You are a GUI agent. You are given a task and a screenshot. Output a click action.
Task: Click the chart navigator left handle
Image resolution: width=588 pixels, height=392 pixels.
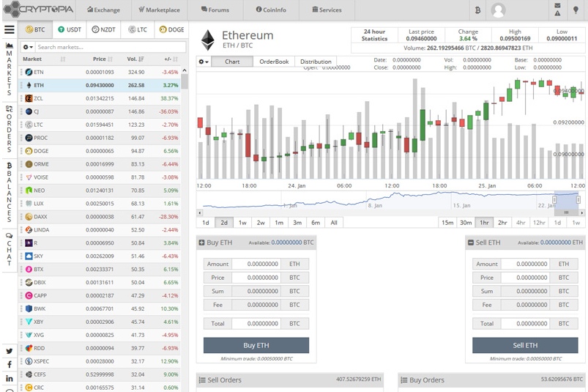tap(554, 200)
